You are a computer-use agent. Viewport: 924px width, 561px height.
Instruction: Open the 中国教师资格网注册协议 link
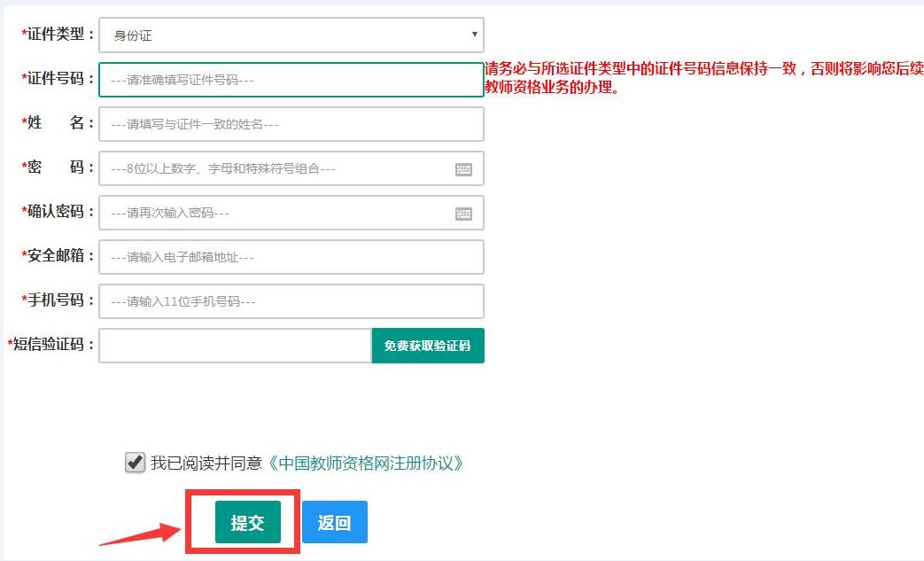(x=365, y=464)
